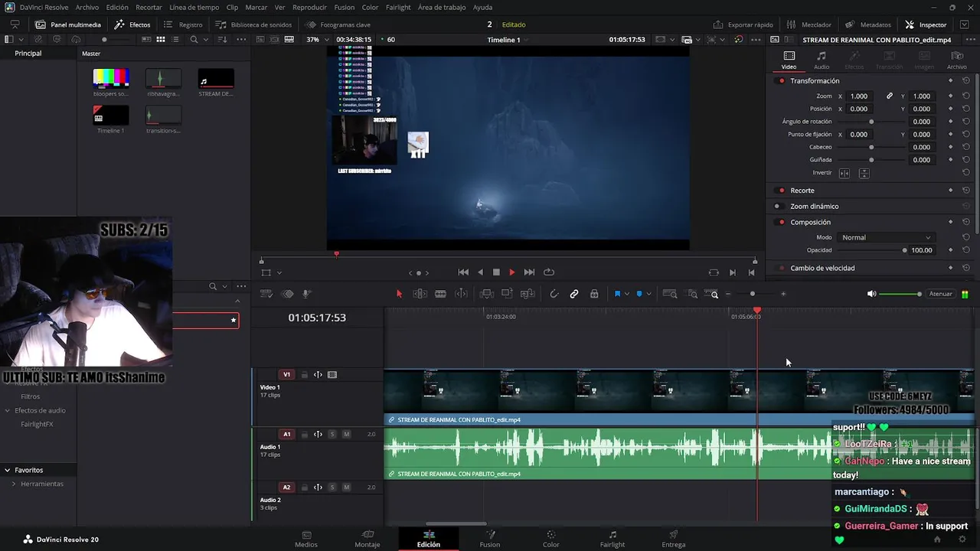The height and width of the screenshot is (551, 980).
Task: Click the insert clip edit icon
Action: click(x=486, y=294)
